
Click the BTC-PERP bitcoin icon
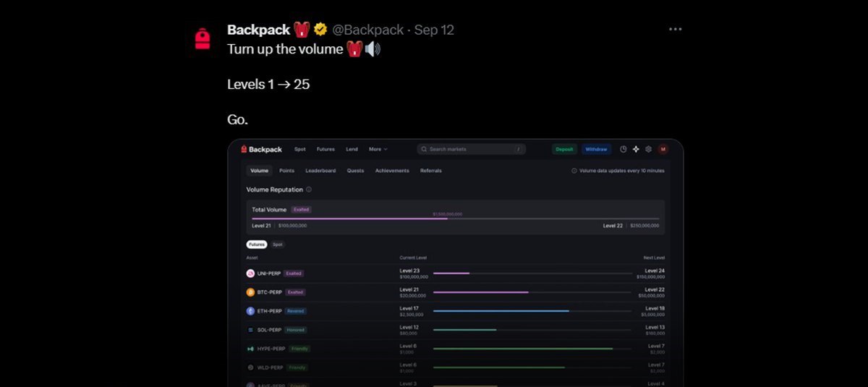(x=250, y=292)
